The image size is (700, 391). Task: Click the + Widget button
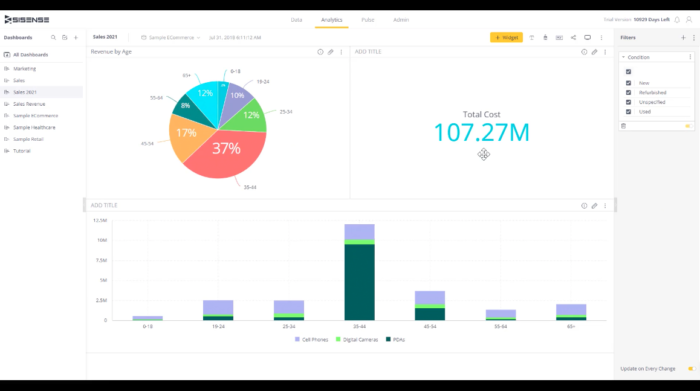(506, 37)
